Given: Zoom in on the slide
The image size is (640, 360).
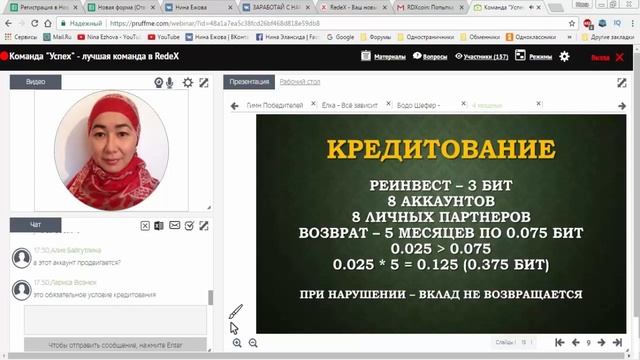Looking at the screenshot, I should [237, 343].
